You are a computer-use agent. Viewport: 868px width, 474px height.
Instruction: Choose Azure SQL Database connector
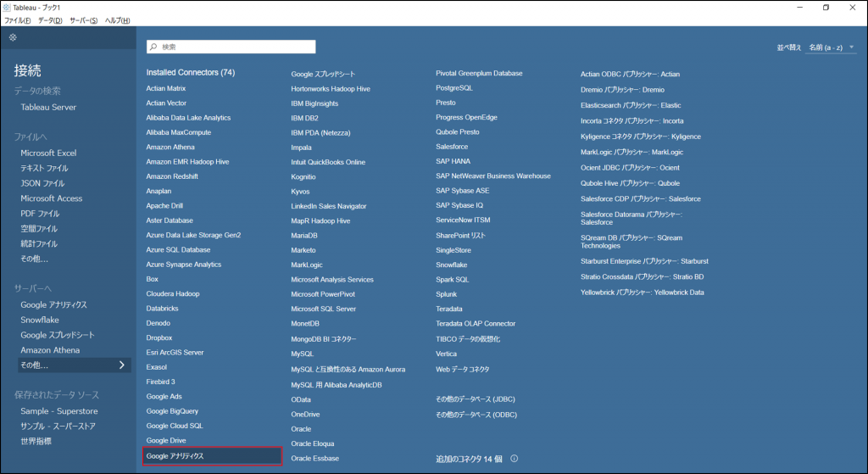178,250
